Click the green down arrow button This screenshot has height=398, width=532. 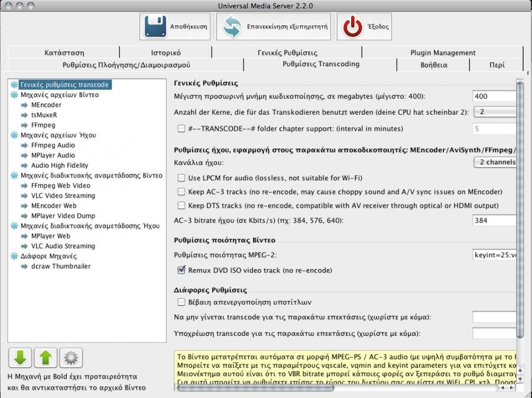pyautogui.click(x=20, y=358)
